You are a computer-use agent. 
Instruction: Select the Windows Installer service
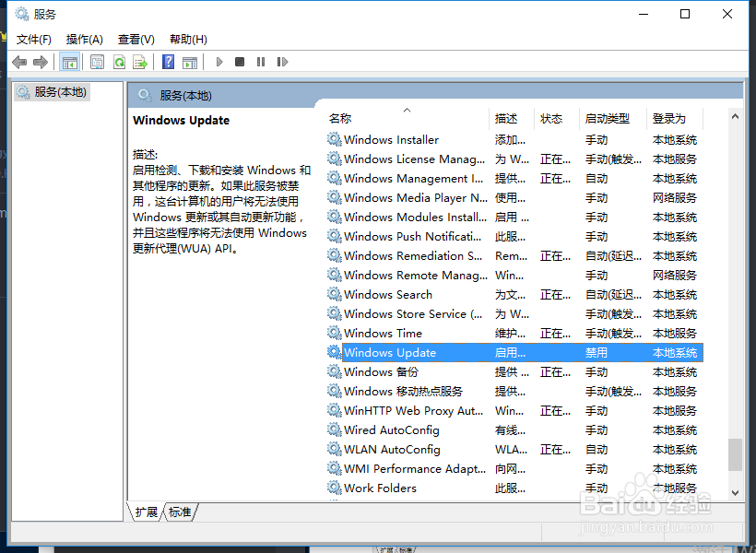514,139
